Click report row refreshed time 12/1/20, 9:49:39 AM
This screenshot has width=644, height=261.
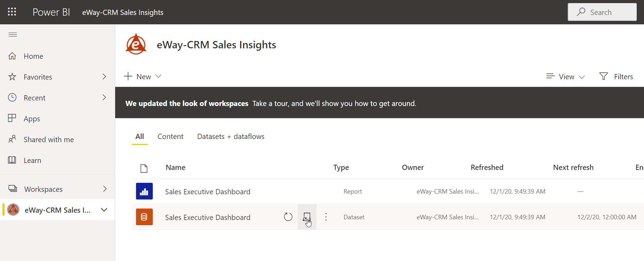coord(518,191)
